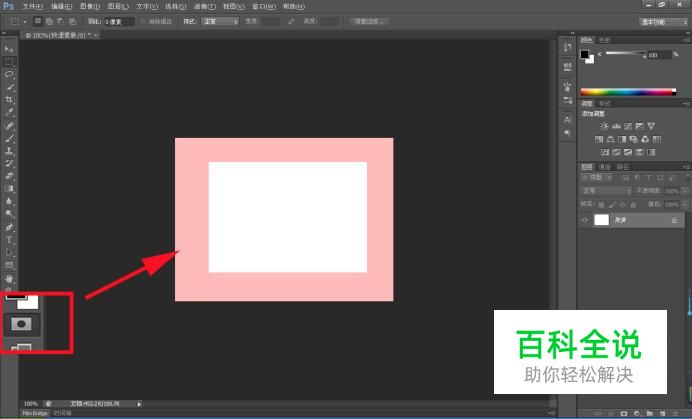Open layer Fill dropdown arrow
692x419 pixels.
pos(684,205)
